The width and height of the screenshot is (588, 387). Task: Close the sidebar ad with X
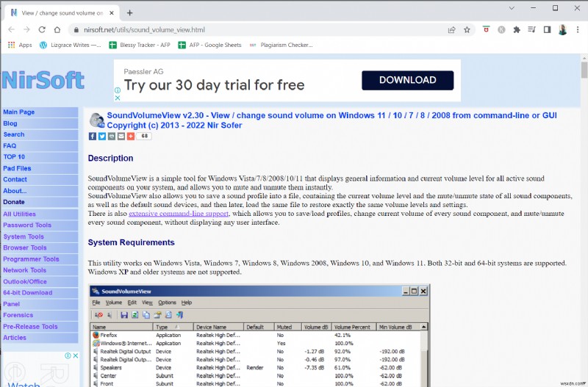[x=76, y=355]
